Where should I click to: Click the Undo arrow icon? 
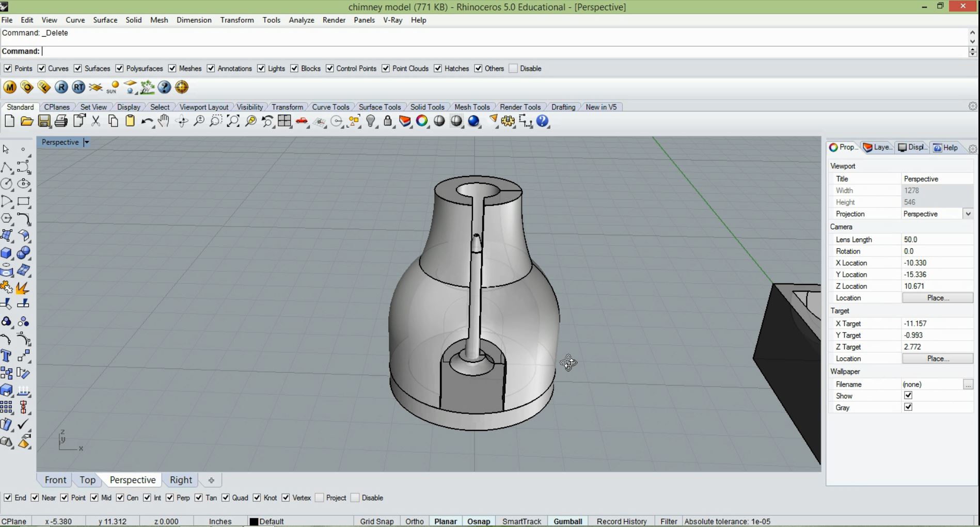147,121
